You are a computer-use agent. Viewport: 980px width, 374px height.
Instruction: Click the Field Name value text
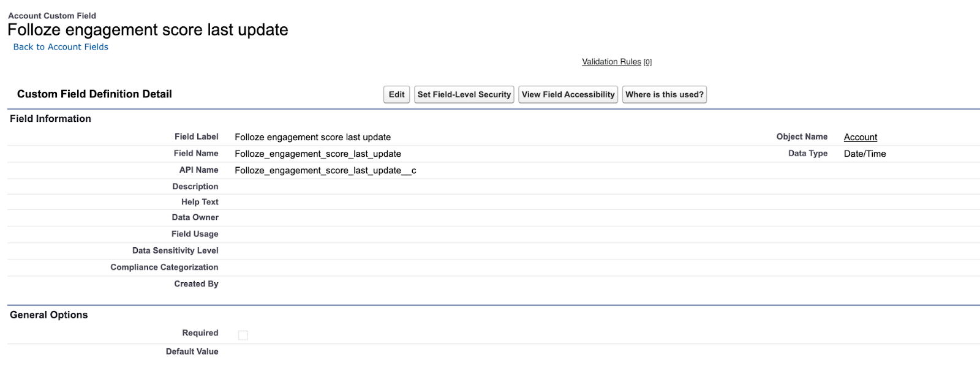click(x=317, y=154)
